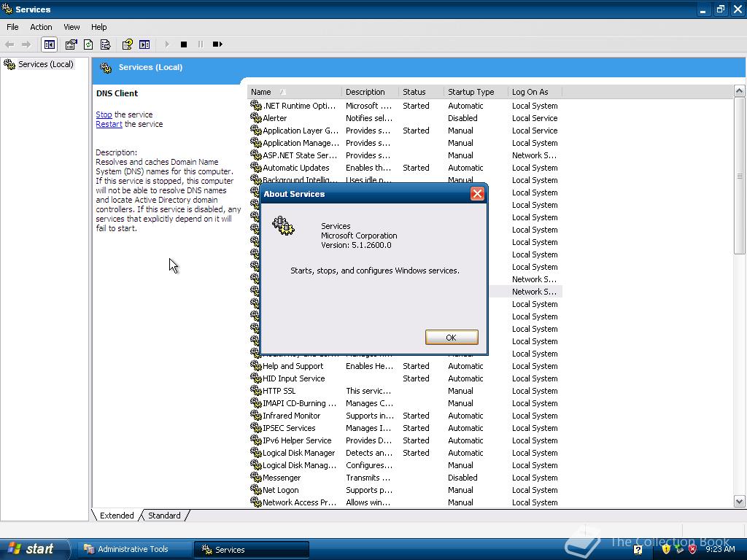The height and width of the screenshot is (560, 747).
Task: Click the Pause Service toolbar icon
Action: point(200,44)
